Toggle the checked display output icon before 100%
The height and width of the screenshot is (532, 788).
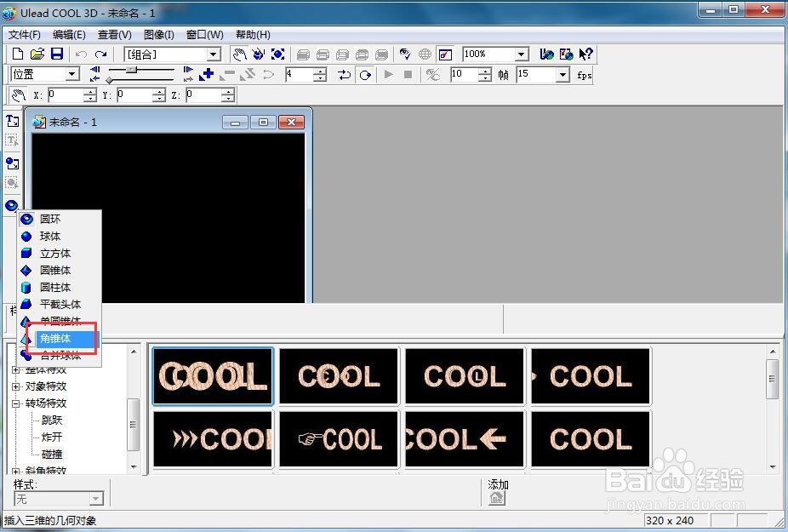(x=445, y=54)
